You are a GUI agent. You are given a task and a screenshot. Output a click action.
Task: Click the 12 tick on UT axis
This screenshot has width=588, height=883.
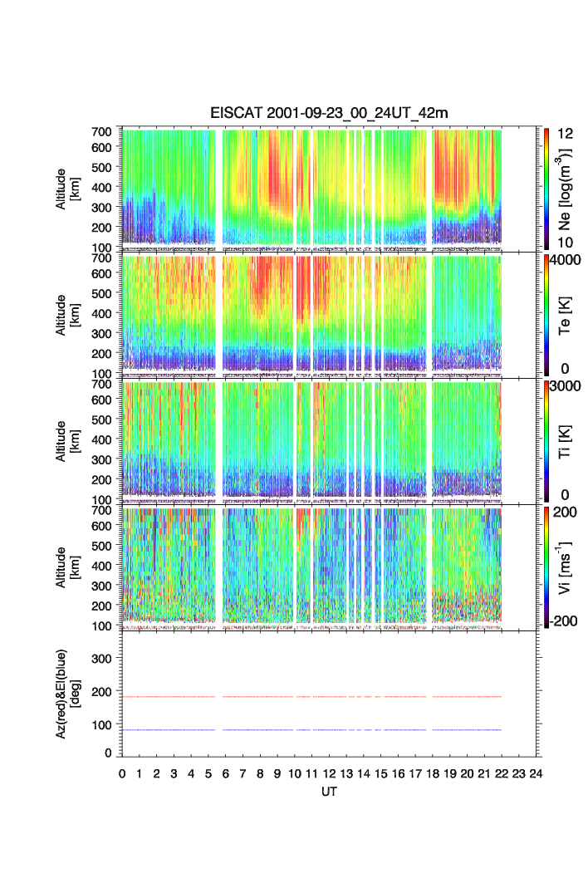(330, 773)
